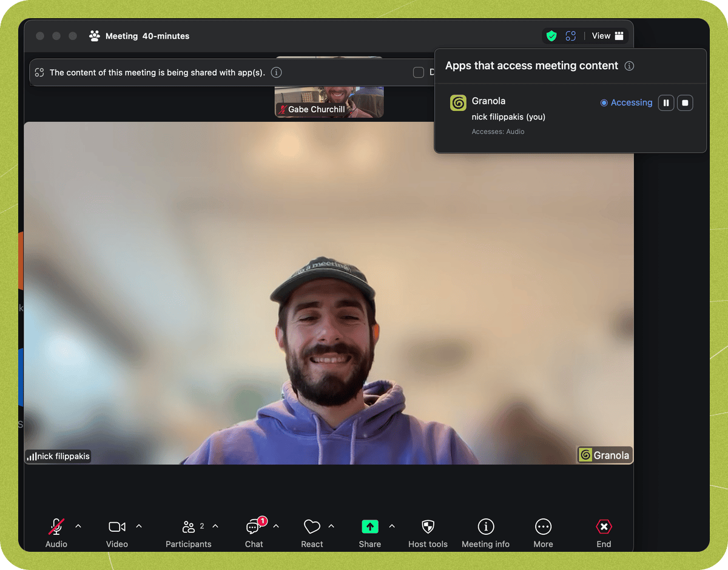
Task: Click nick filippakis name label on video
Action: (63, 457)
